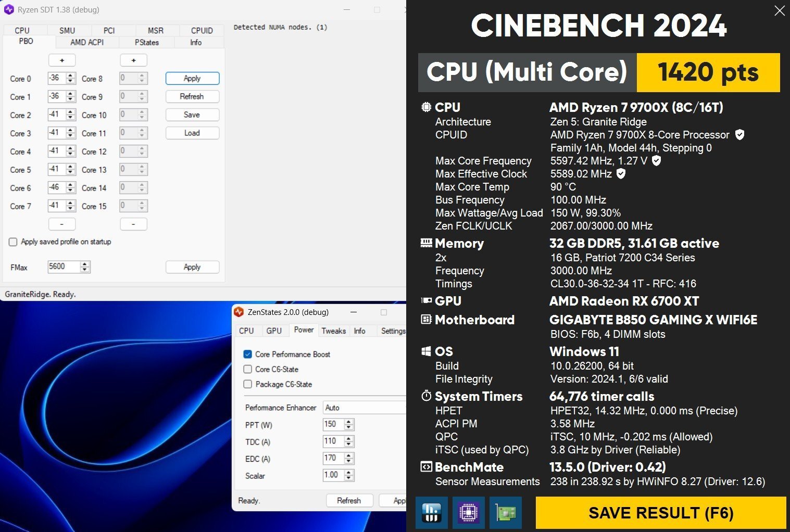Click the FMax value input field
Viewport: 790px width, 532px height.
tap(64, 267)
